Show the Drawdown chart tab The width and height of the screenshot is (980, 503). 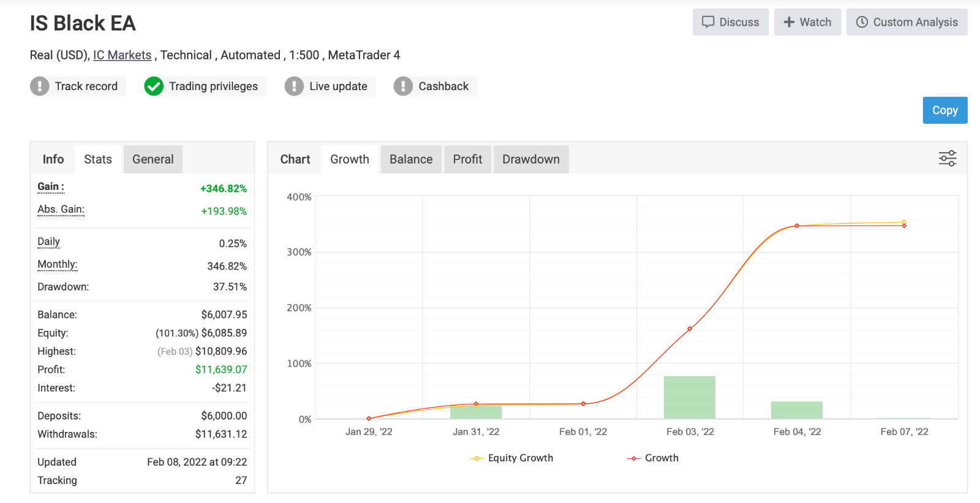(x=531, y=159)
